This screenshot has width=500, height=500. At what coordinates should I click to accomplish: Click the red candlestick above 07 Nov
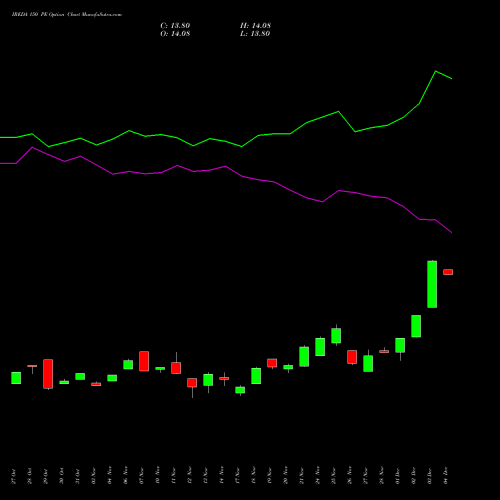tap(144, 361)
